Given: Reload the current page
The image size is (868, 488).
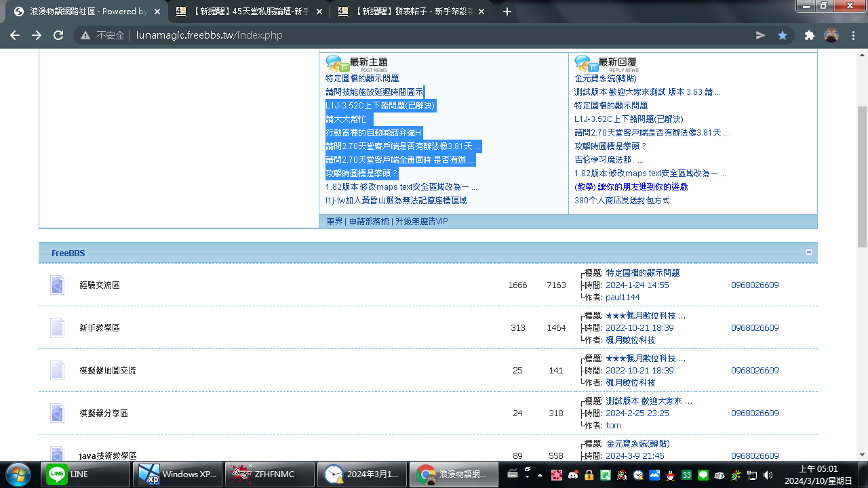Looking at the screenshot, I should 58,35.
